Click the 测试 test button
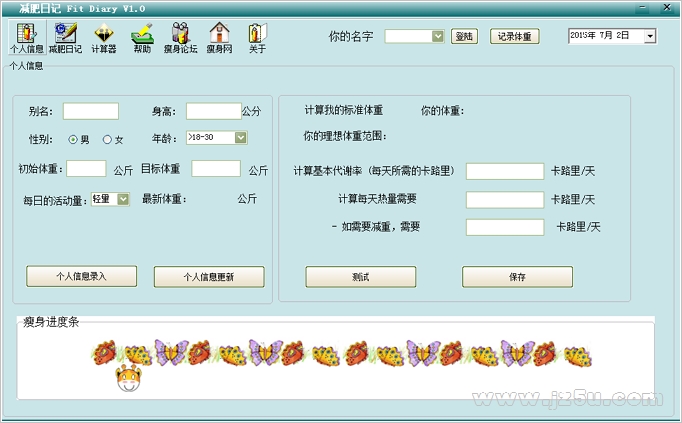The image size is (682, 423). click(x=361, y=277)
